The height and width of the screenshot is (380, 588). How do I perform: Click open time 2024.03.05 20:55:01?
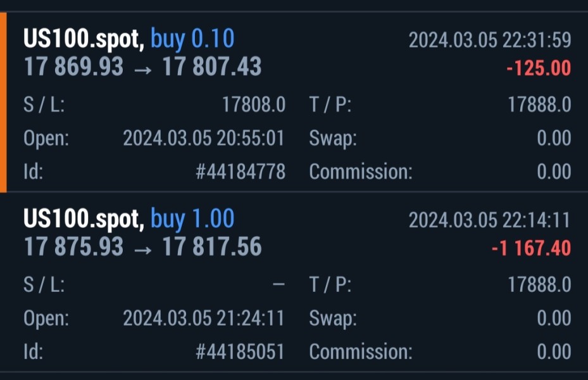click(x=204, y=138)
